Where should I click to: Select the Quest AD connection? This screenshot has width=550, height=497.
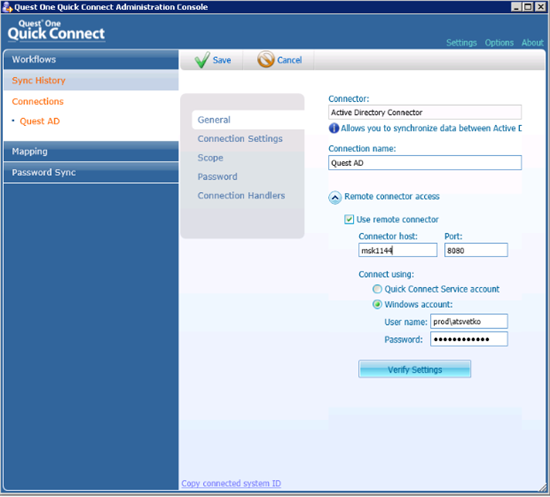[x=40, y=121]
